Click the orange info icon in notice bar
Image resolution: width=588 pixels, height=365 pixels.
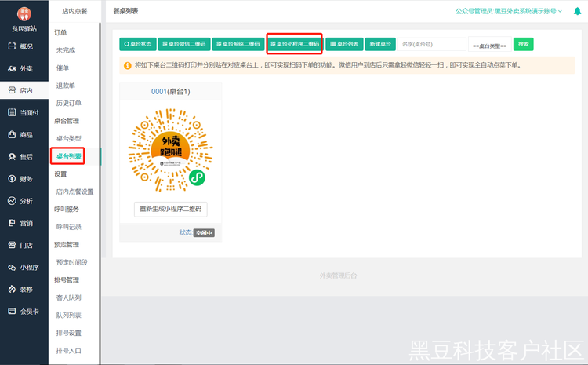[128, 66]
